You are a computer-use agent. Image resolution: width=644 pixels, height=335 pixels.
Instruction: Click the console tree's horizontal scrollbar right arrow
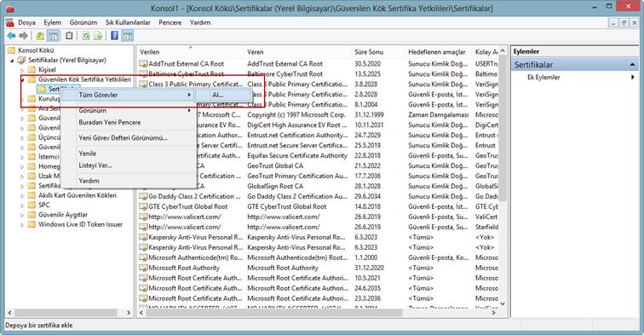[x=128, y=313]
